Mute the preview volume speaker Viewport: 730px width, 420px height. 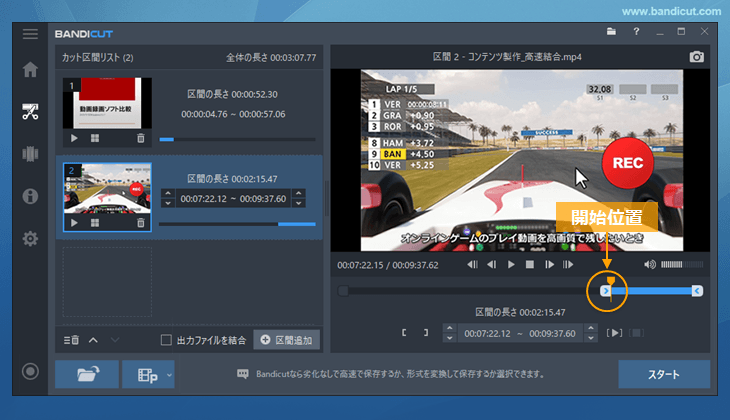point(650,264)
